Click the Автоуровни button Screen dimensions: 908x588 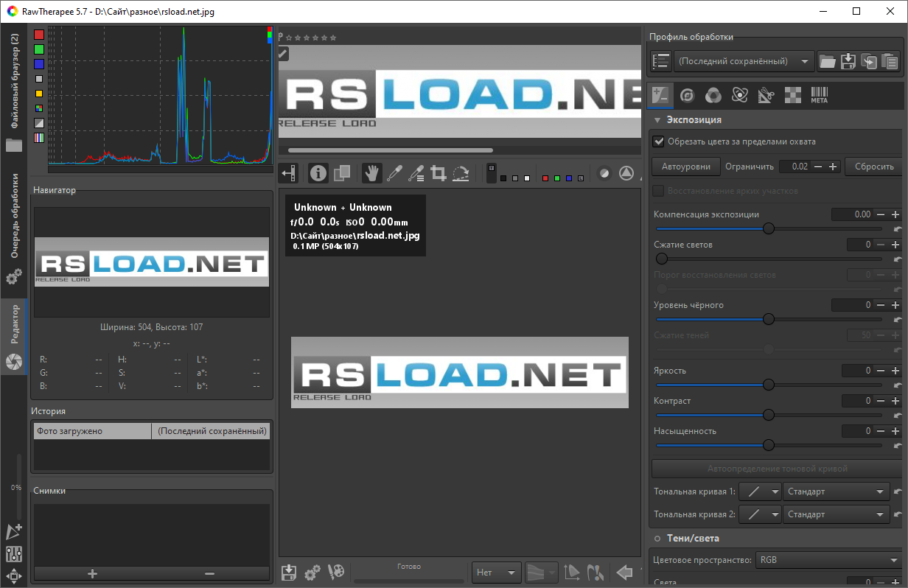click(686, 167)
